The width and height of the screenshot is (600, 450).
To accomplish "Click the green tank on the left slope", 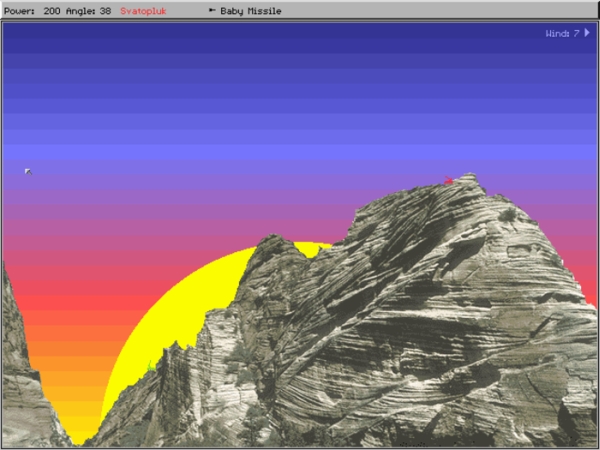I will (152, 366).
